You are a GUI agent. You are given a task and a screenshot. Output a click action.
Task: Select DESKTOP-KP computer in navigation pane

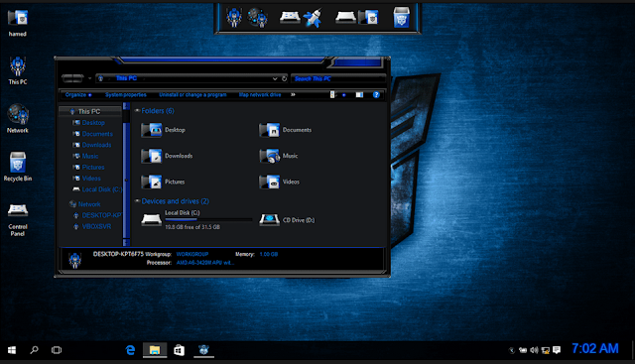click(x=97, y=215)
